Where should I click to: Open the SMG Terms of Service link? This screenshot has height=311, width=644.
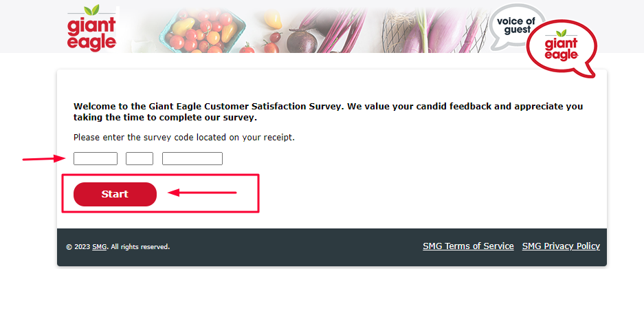coord(468,246)
